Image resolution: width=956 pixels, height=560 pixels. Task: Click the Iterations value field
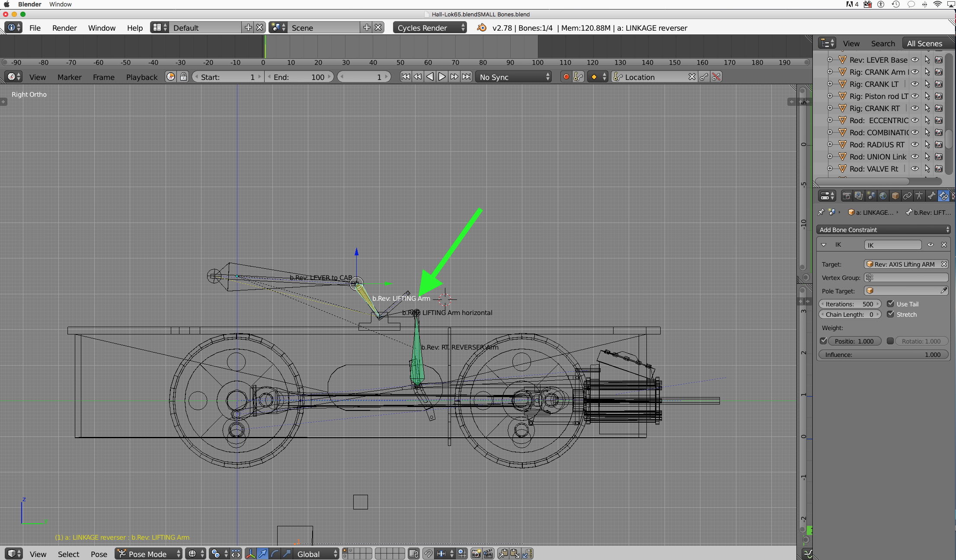coord(850,304)
